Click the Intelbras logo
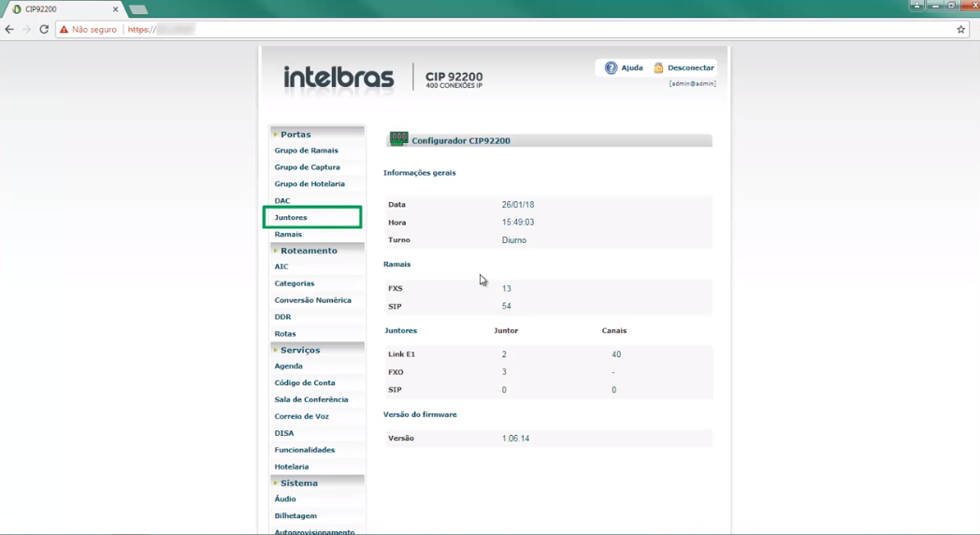Image resolution: width=980 pixels, height=535 pixels. (x=339, y=78)
